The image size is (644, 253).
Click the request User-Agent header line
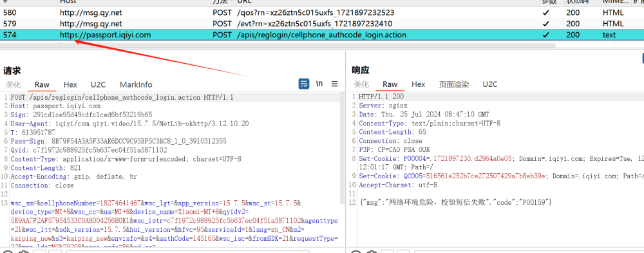[x=129, y=123]
